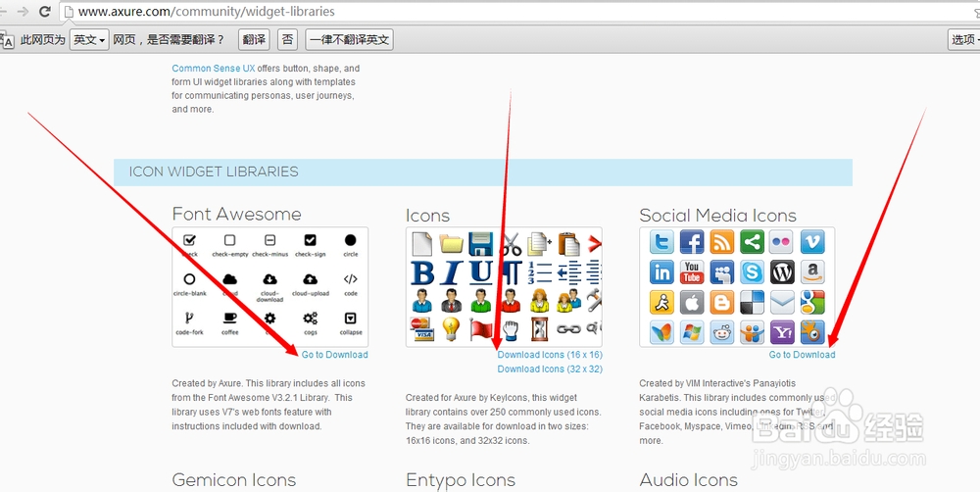Click the cloud-download Font Awesome icon
The image size is (980, 492).
(270, 278)
